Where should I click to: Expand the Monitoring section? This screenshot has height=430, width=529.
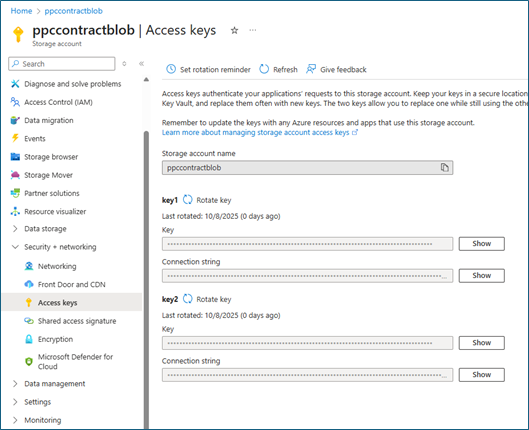pyautogui.click(x=15, y=420)
